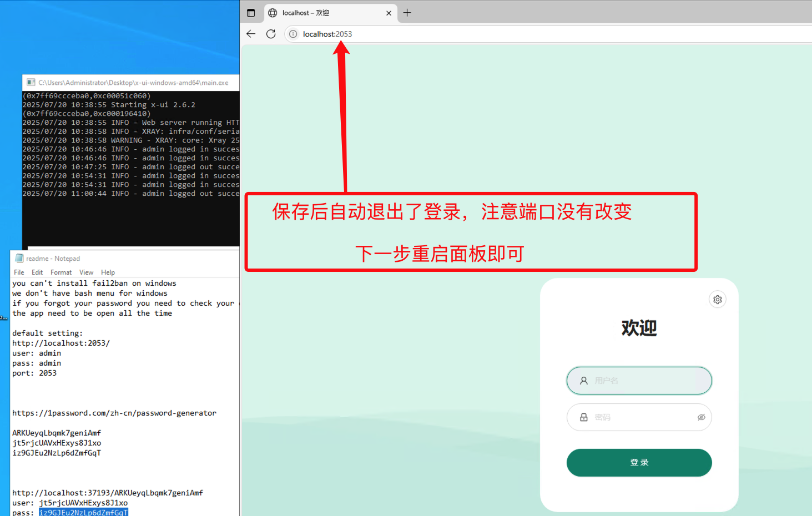This screenshot has width=812, height=516.
Task: Open the tab actions menu icon
Action: [251, 13]
